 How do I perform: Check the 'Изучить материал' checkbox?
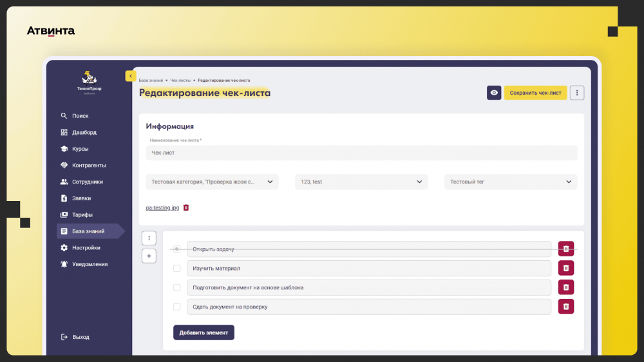pyautogui.click(x=176, y=269)
